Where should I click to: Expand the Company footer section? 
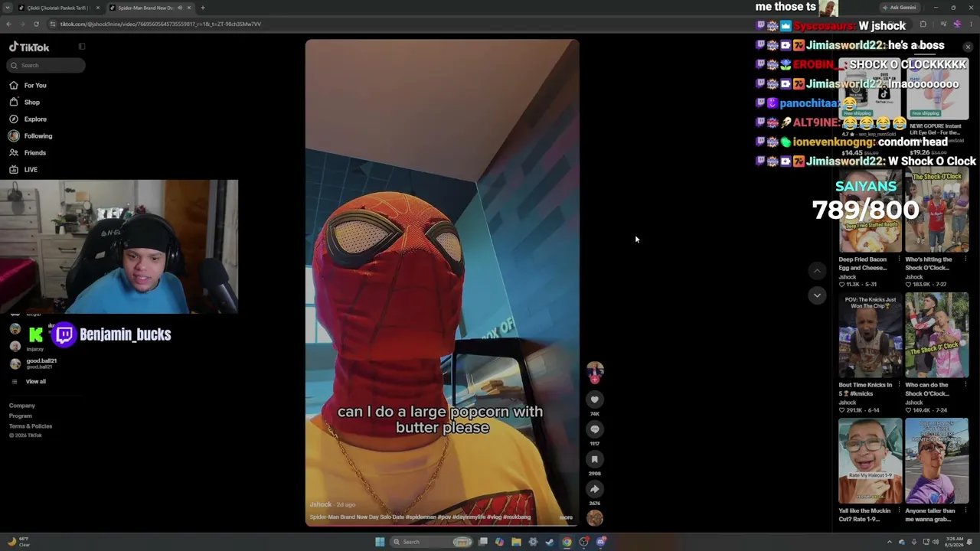point(22,406)
